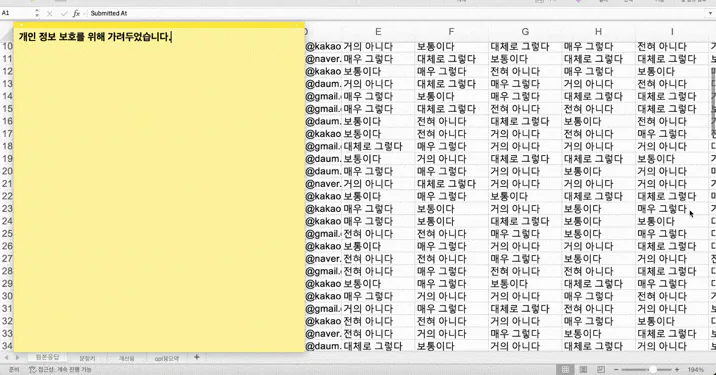Select row 15 header
The image size is (716, 375).
pyautogui.click(x=7, y=109)
